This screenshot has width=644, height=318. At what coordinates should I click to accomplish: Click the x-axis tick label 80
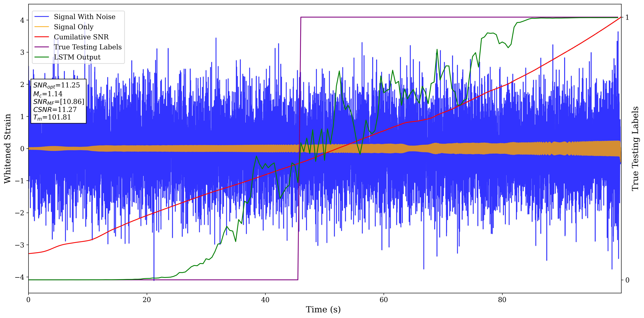click(502, 300)
